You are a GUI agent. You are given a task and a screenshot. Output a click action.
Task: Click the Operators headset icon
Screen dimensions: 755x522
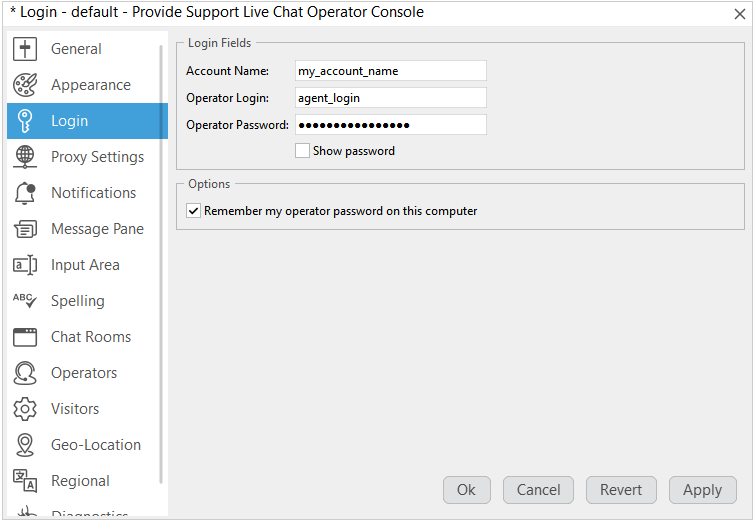coord(25,373)
